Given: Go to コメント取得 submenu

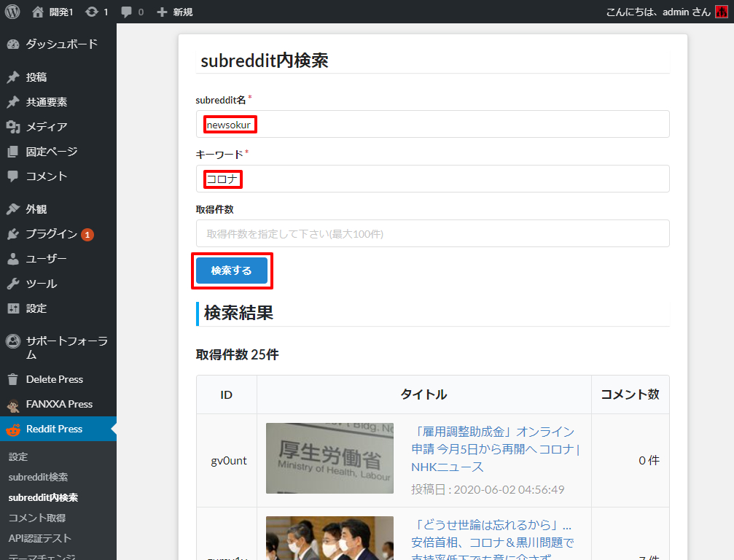Looking at the screenshot, I should click(37, 518).
